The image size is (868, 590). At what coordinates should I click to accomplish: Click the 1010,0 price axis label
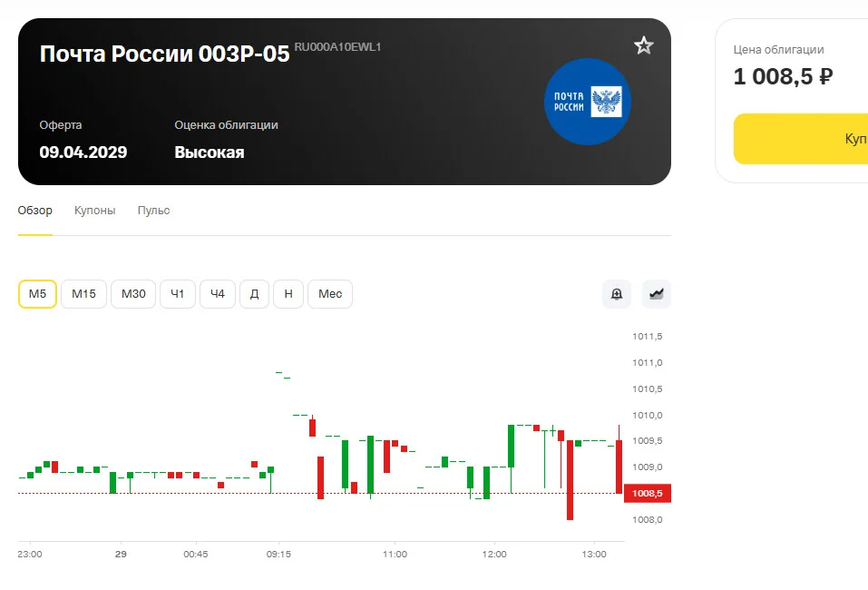click(x=647, y=415)
